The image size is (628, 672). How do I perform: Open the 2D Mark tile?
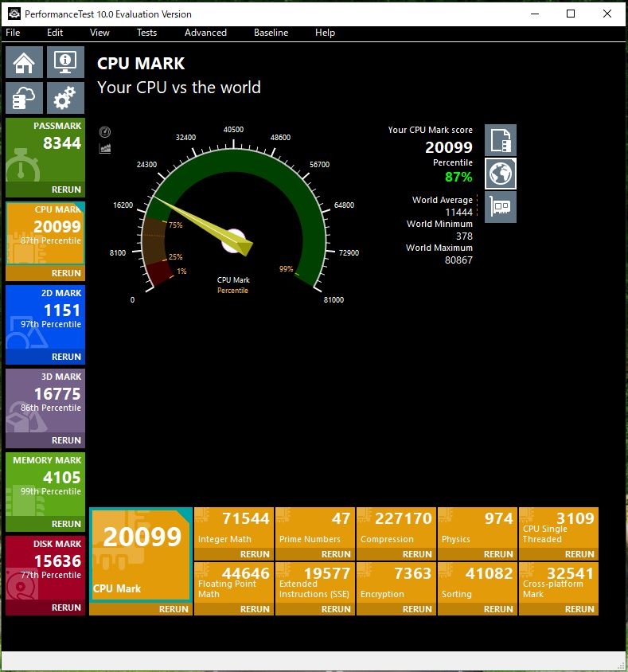(x=45, y=317)
